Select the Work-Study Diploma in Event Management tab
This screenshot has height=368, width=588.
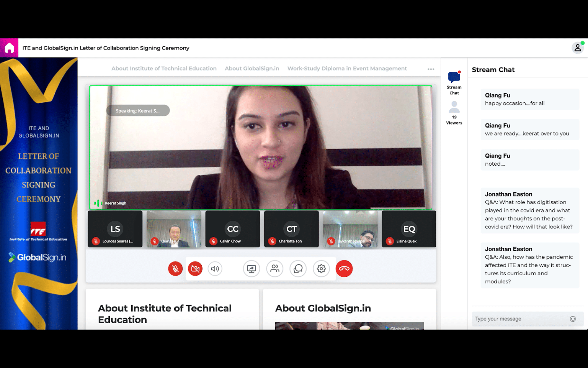[x=347, y=68]
